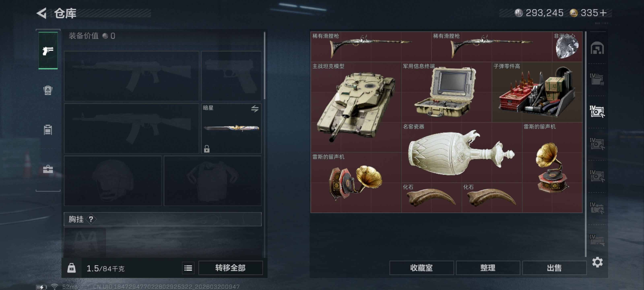Select the 主战坦克模型 tank item
This screenshot has width=644, height=290.
(x=356, y=107)
